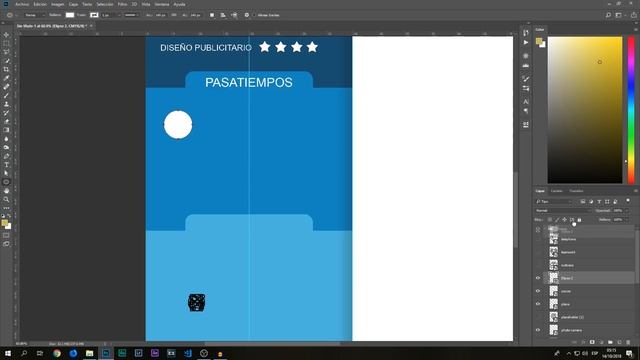Select the Zoom tool

click(6, 200)
